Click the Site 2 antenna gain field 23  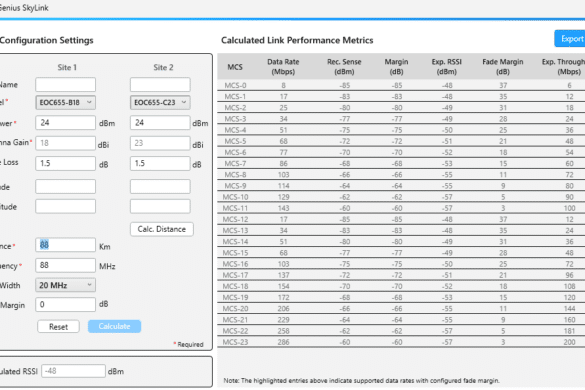point(160,143)
